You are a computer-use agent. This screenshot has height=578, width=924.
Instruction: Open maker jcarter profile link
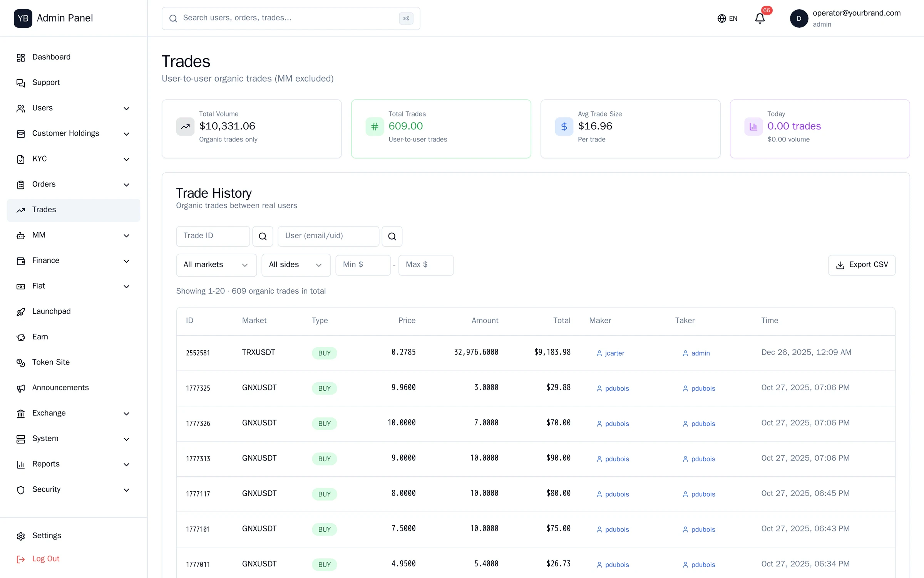(611, 353)
